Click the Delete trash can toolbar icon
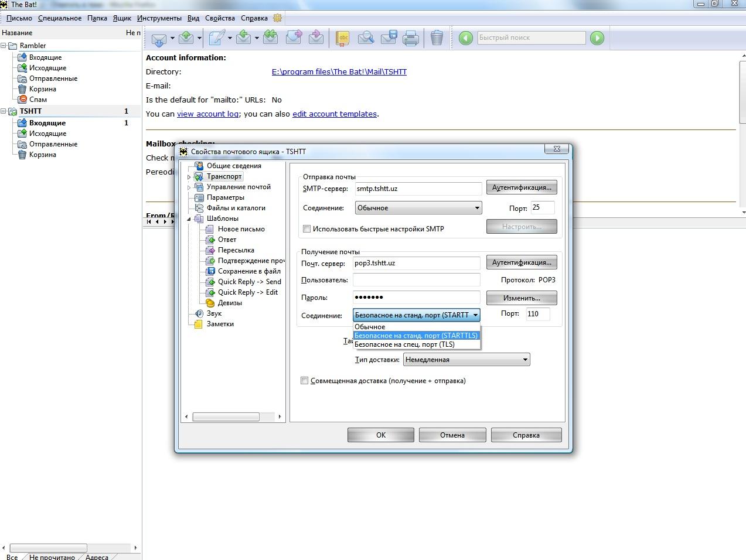 pos(437,38)
